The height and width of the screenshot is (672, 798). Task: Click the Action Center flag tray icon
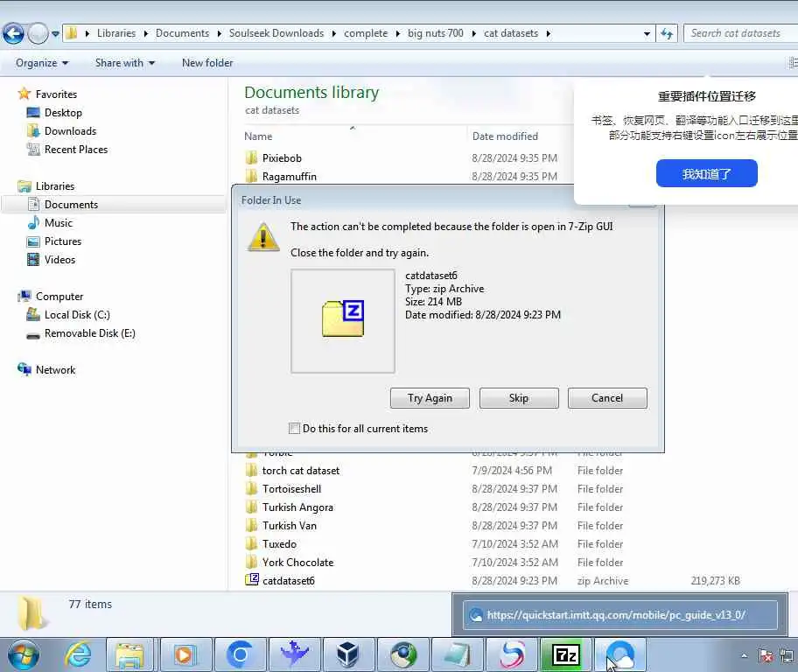tap(766, 655)
